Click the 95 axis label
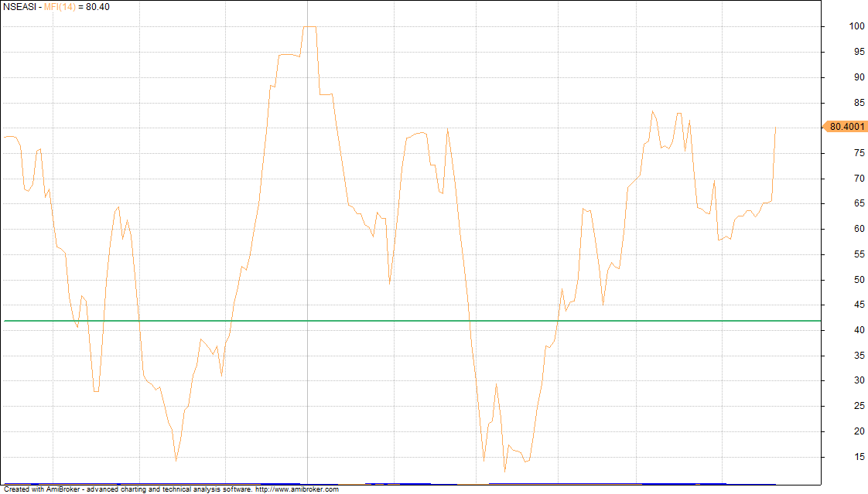This screenshot has width=868, height=494. pos(859,52)
